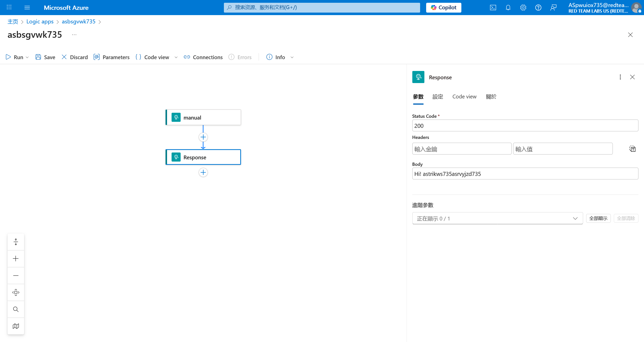Click the fit-to-view canvas control
Screen dimensions: 644x342
click(16, 292)
